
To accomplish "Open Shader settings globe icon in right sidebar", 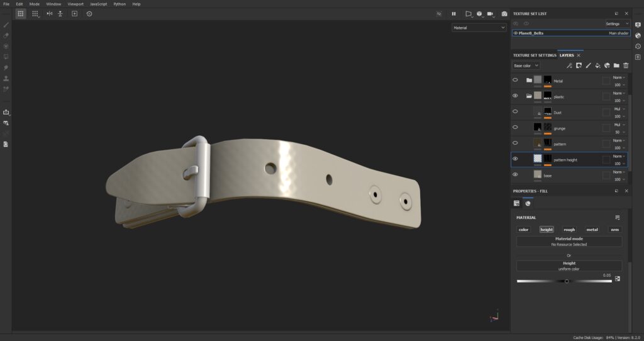I will pyautogui.click(x=638, y=35).
